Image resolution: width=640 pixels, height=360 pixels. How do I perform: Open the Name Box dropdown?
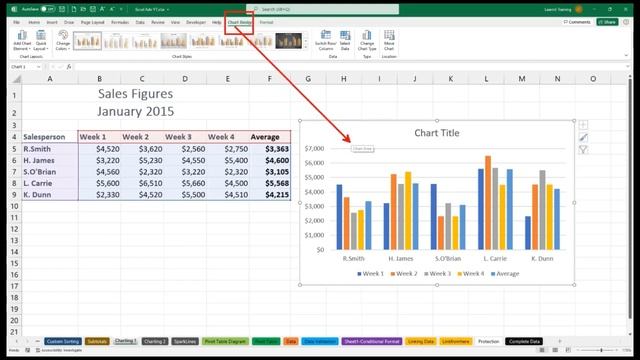pyautogui.click(x=39, y=67)
